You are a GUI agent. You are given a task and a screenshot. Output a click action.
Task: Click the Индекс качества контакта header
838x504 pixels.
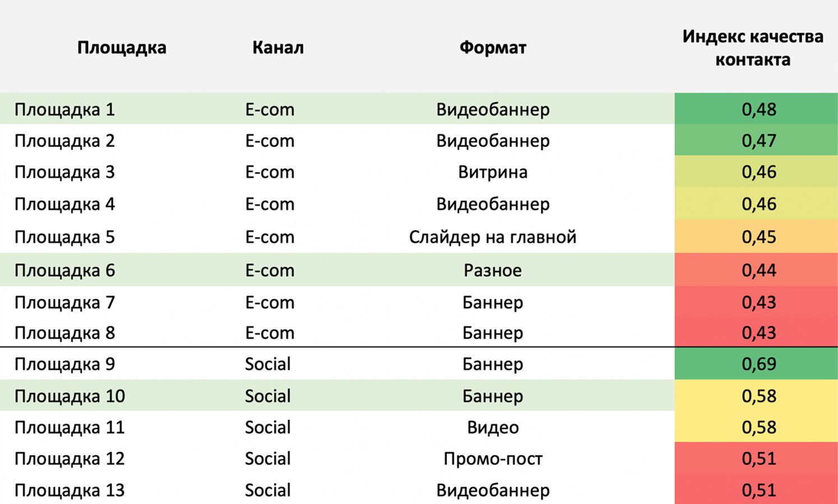click(x=752, y=48)
